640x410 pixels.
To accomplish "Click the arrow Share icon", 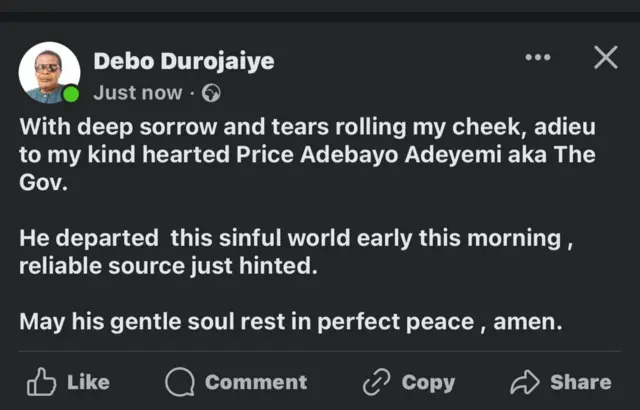I will click(525, 382).
